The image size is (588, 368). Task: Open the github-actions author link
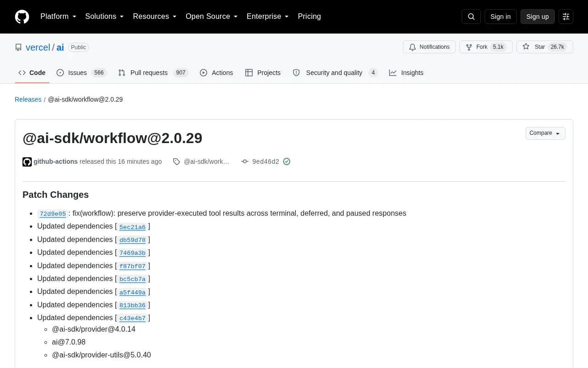point(56,161)
